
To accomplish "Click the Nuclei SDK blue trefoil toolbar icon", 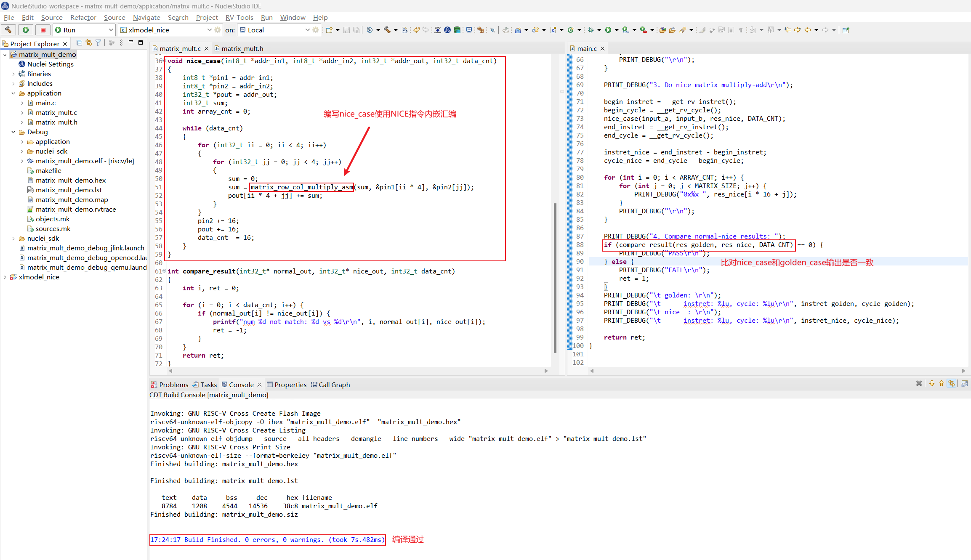I will tap(447, 30).
